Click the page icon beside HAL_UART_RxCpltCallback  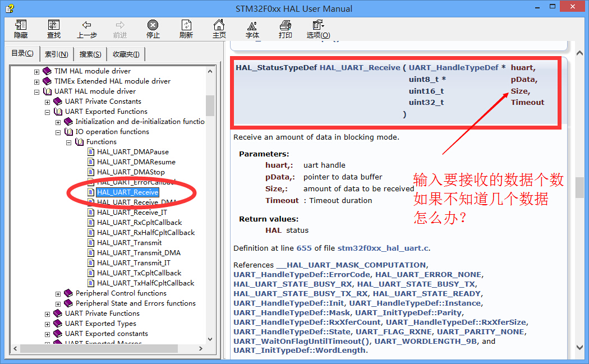tap(90, 222)
